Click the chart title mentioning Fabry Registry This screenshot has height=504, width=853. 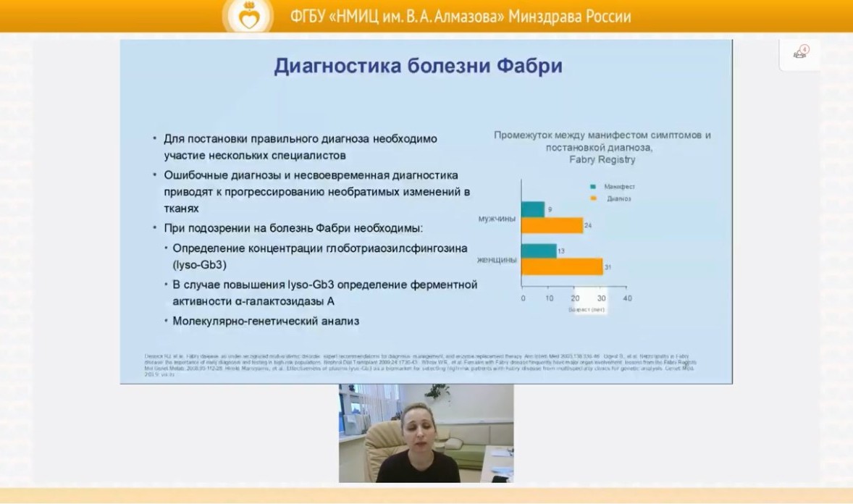(x=602, y=147)
